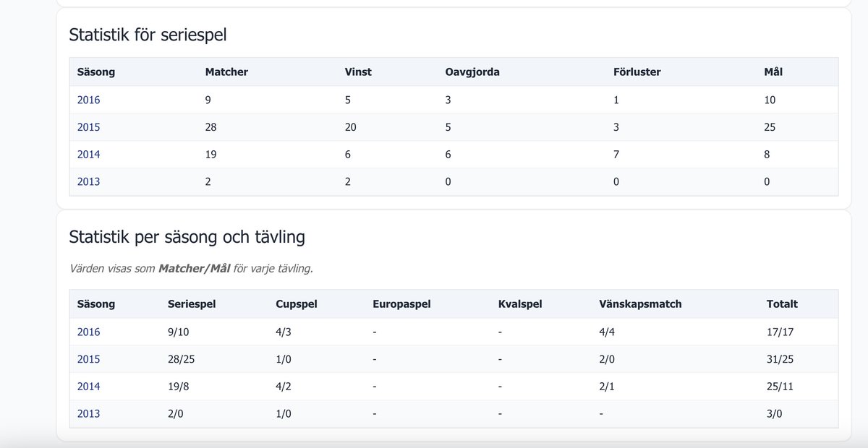Click 'Säsong' header in the seriespel table
The width and height of the screenshot is (868, 448).
96,72
